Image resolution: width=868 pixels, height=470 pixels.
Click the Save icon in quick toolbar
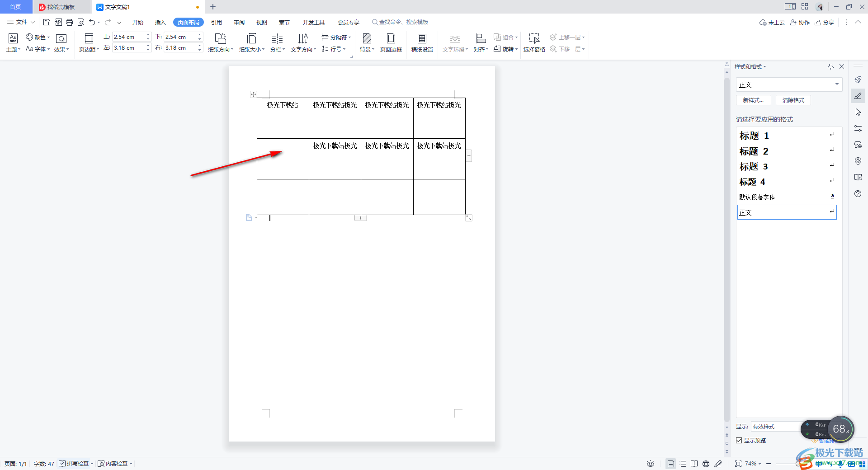click(47, 22)
